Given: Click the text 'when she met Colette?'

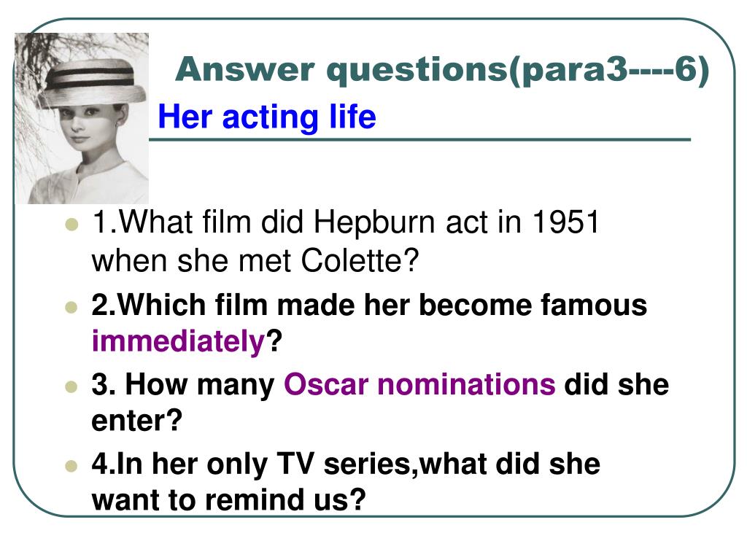Looking at the screenshot, I should point(255,261).
